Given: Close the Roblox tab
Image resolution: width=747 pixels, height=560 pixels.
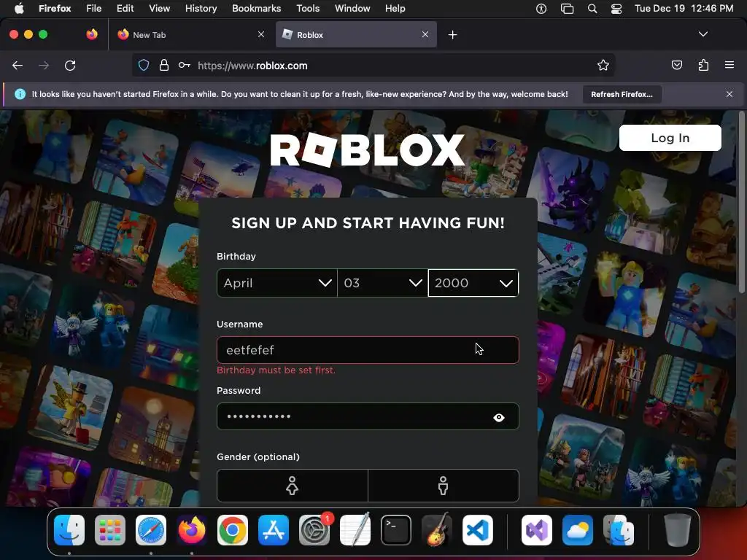Looking at the screenshot, I should [425, 34].
